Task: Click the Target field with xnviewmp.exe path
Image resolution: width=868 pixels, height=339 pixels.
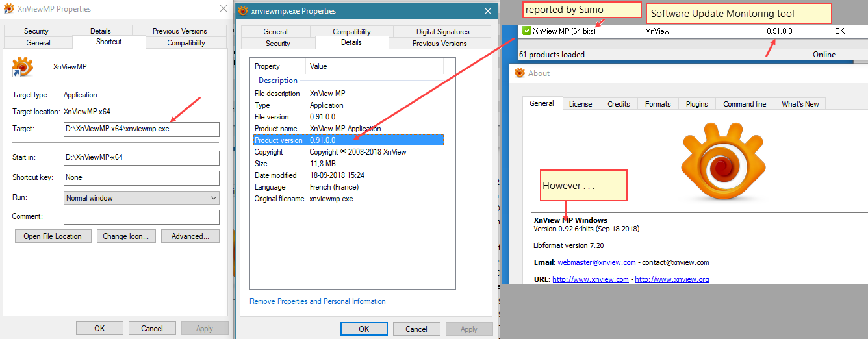Action: (142, 129)
